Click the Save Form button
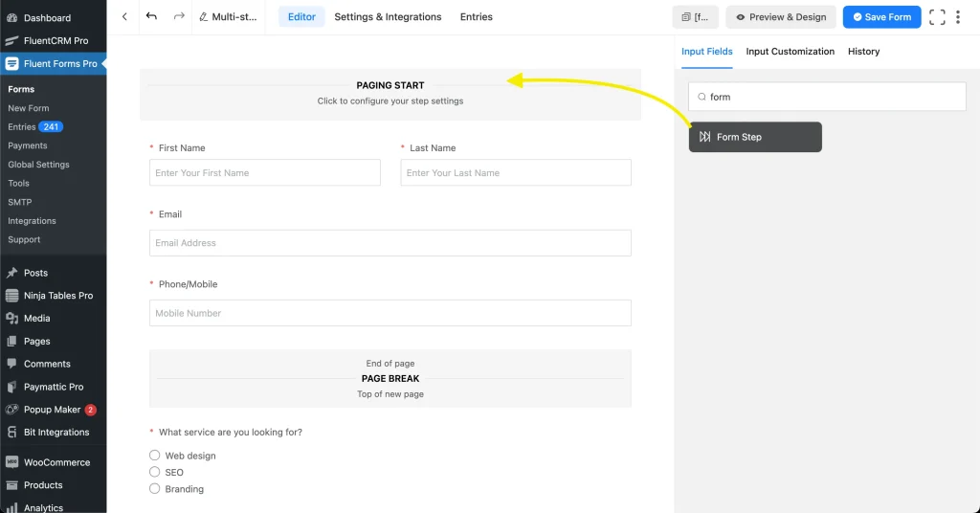980x513 pixels. coord(881,17)
